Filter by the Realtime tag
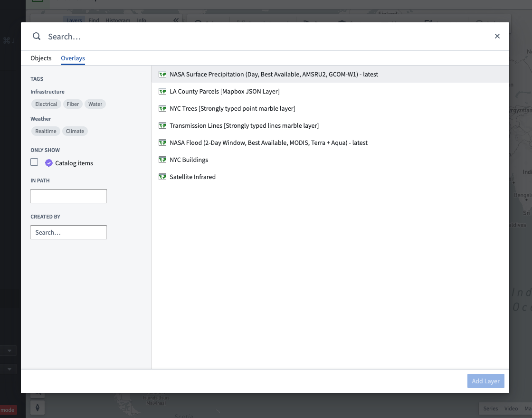Screen dimensions: 532x418 click(46, 131)
